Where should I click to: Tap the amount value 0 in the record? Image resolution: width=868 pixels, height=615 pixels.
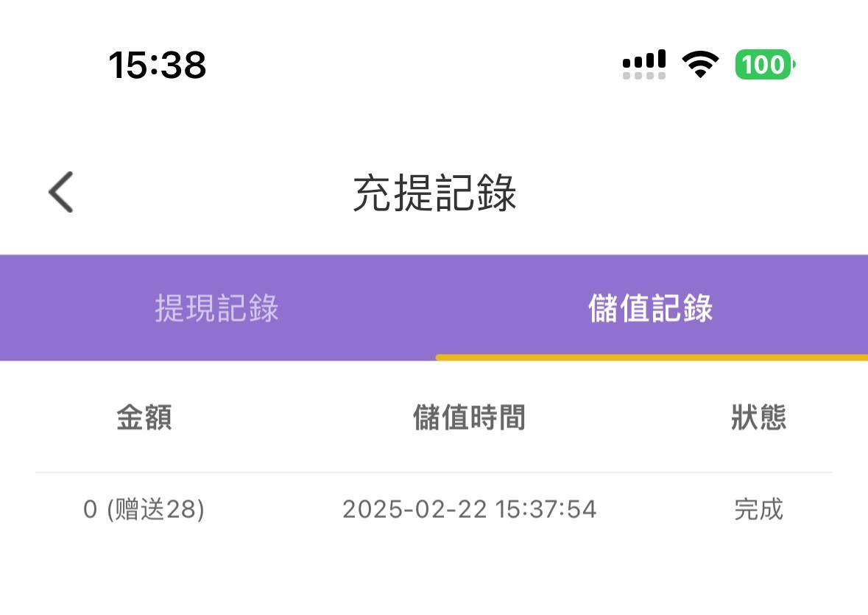(x=90, y=509)
